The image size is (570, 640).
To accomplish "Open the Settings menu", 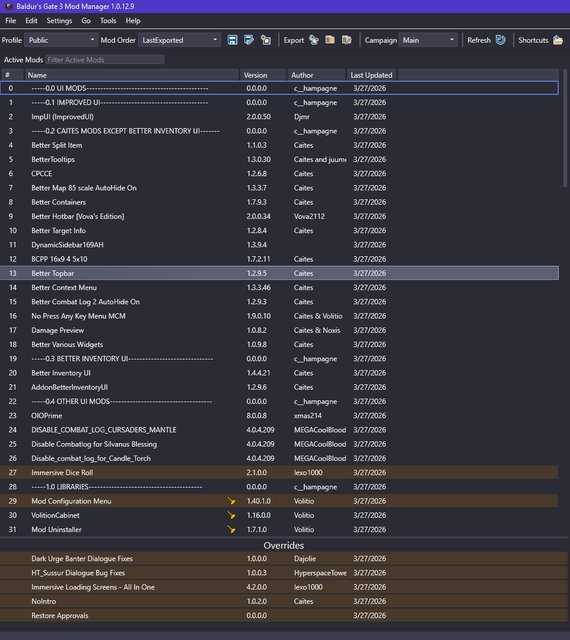I will pyautogui.click(x=59, y=21).
